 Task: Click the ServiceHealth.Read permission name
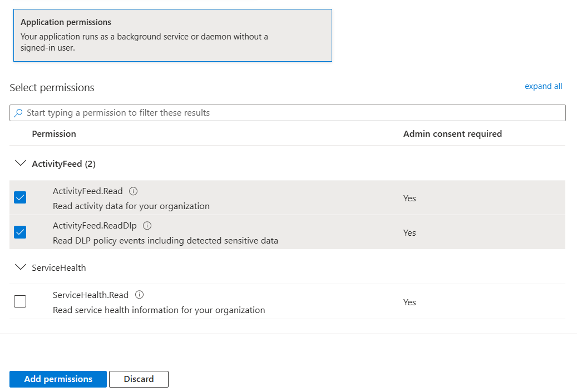click(91, 295)
